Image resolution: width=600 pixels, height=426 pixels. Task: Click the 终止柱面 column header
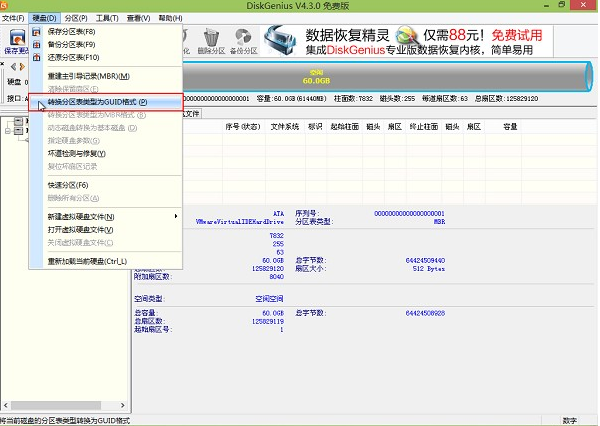coord(424,127)
